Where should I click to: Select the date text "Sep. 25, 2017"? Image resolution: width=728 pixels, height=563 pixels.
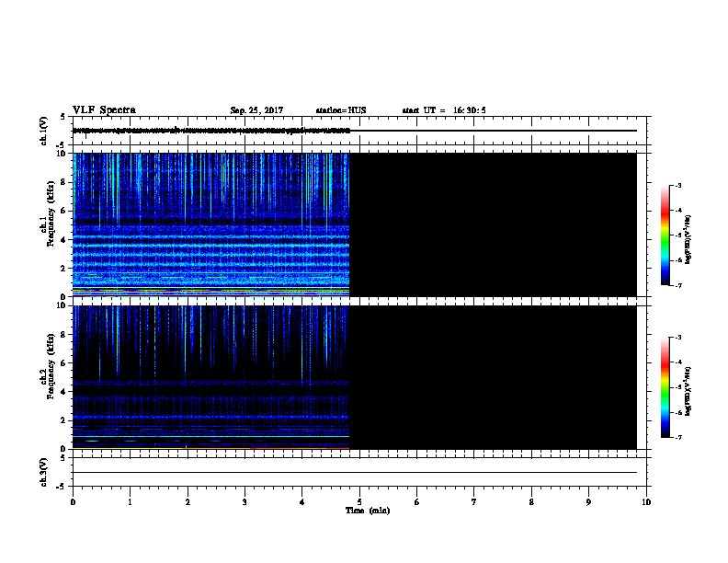coord(256,110)
